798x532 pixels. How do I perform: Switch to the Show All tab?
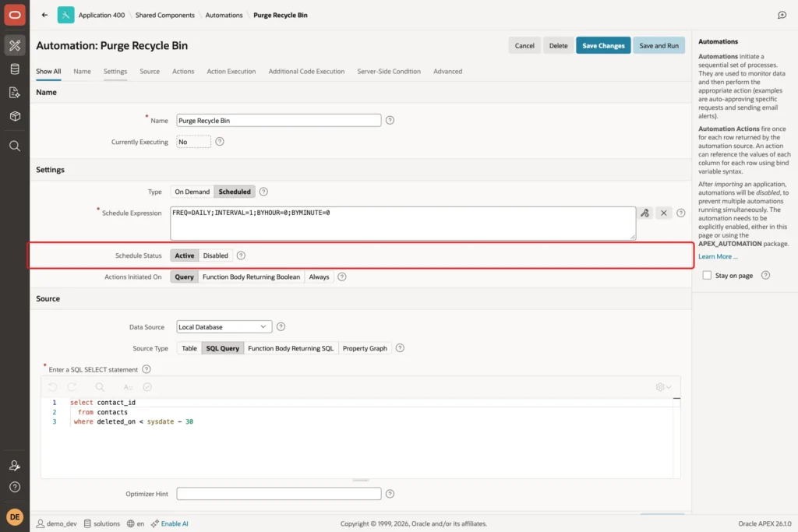point(48,71)
